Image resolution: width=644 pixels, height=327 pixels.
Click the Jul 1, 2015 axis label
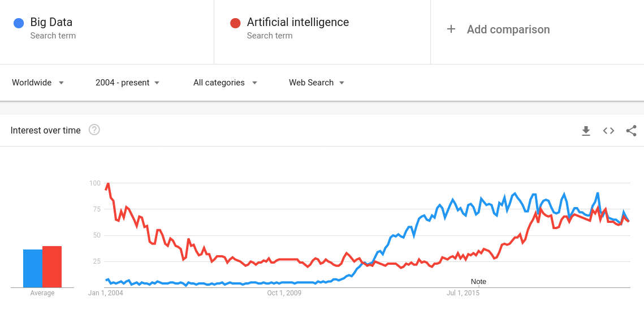(463, 293)
